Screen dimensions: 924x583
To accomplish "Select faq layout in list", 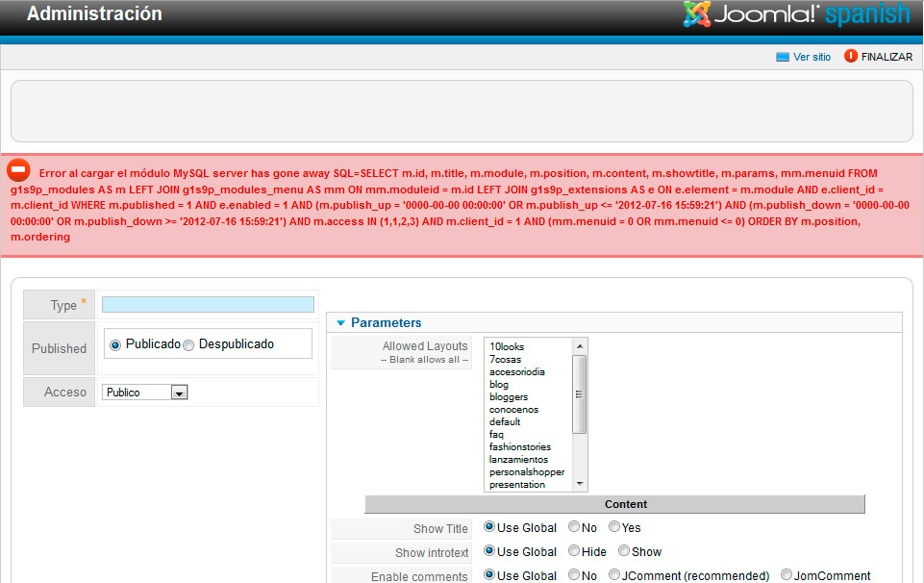I will point(496,435).
